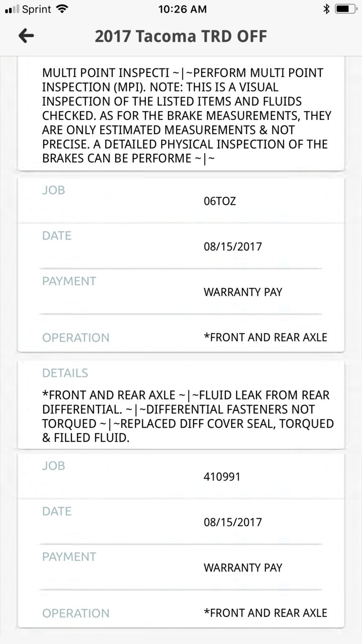Tap WARRANTY PAY under job 410991
This screenshot has width=362, height=644.
pos(243,568)
